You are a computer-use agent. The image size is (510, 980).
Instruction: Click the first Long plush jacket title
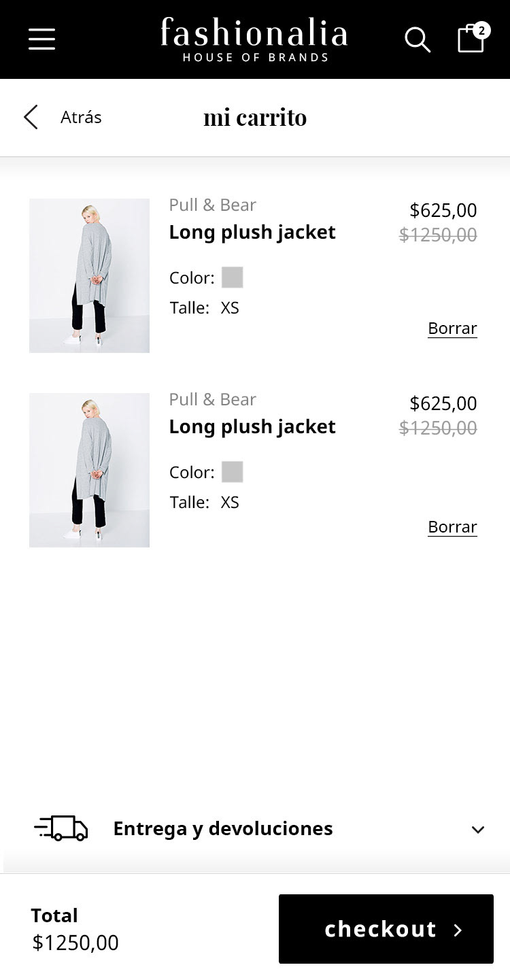[x=252, y=233]
